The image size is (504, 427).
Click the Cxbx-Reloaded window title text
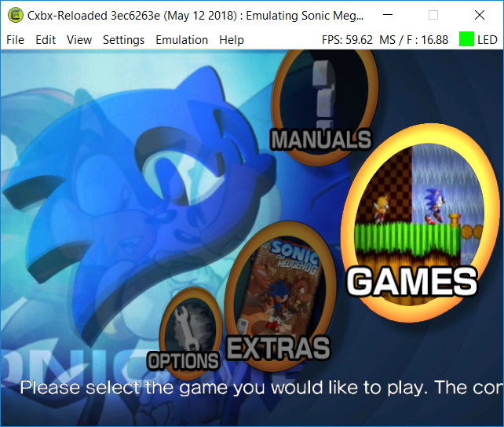click(x=195, y=16)
